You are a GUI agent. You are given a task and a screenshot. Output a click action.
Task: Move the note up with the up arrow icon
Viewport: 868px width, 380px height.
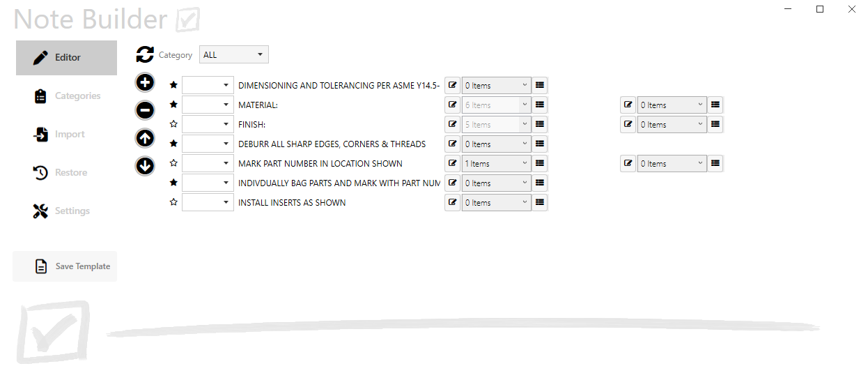(145, 138)
